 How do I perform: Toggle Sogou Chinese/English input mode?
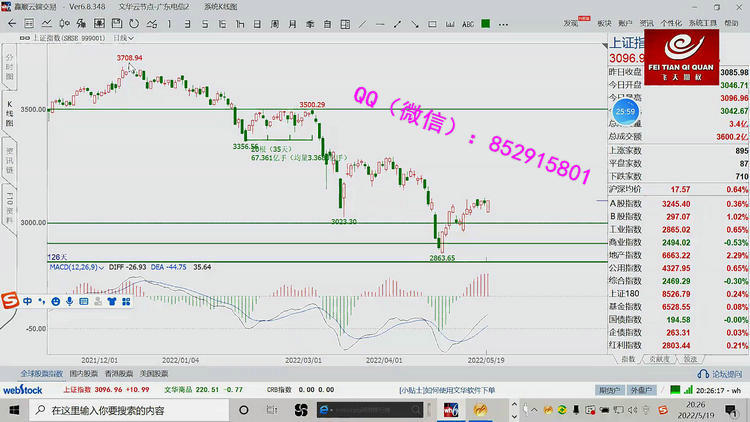point(27,300)
